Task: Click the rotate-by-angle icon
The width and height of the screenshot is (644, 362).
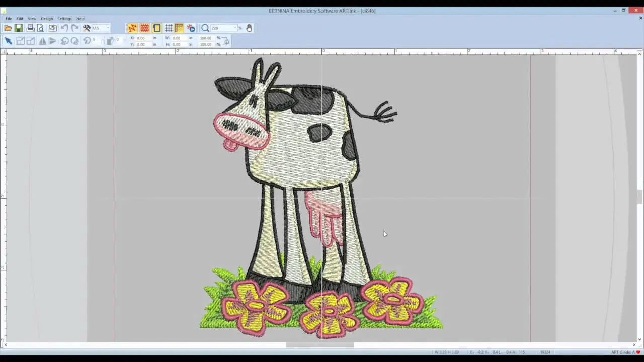Action: [87, 41]
